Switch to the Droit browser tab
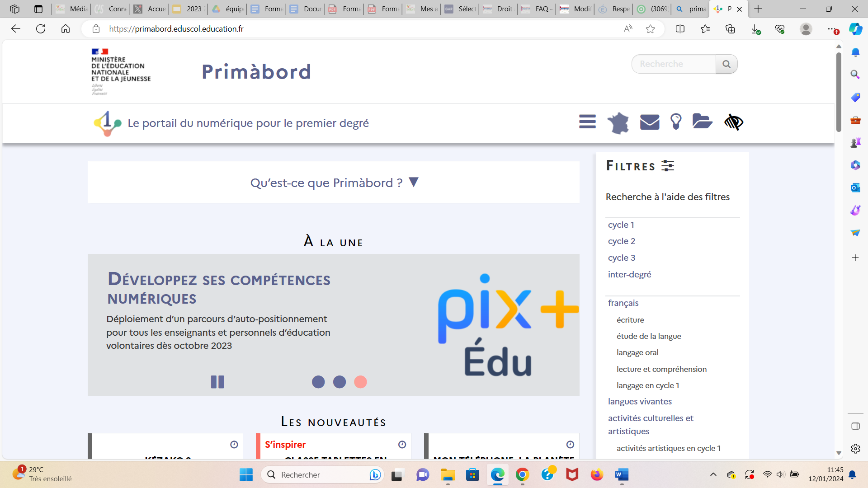 (x=498, y=9)
